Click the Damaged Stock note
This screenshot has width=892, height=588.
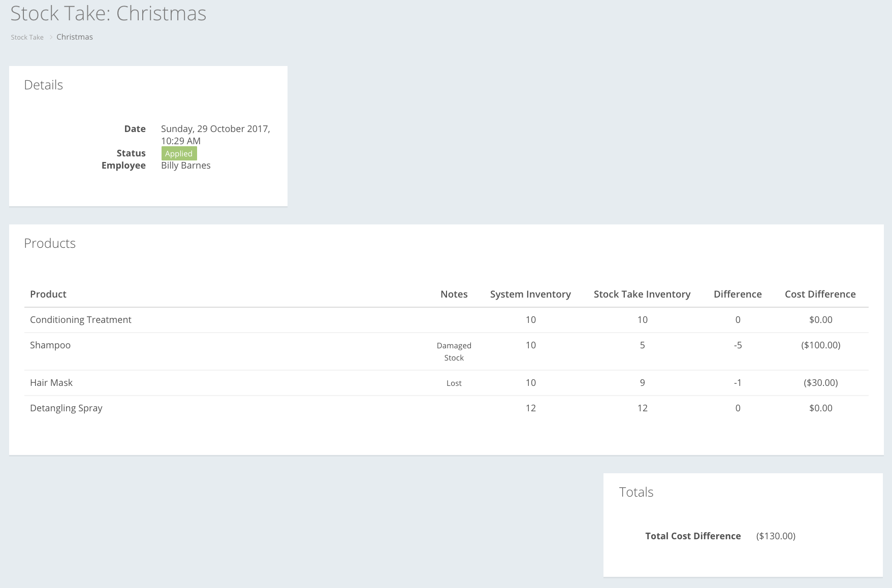454,351
